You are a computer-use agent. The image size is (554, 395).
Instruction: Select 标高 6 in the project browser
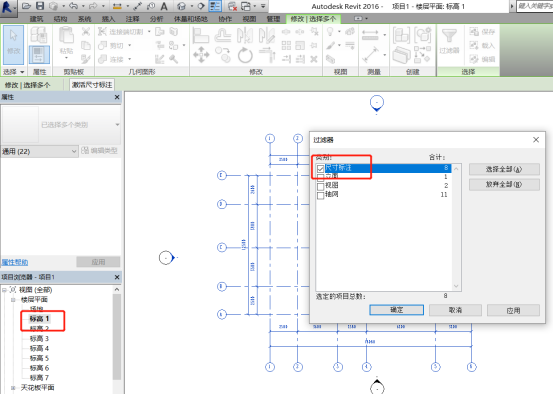tap(39, 368)
